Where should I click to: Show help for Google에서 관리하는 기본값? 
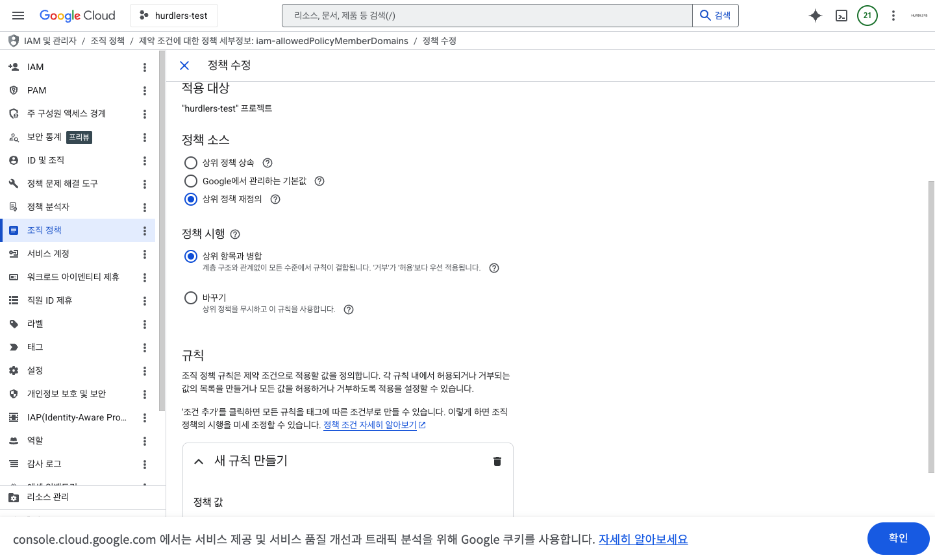point(319,181)
